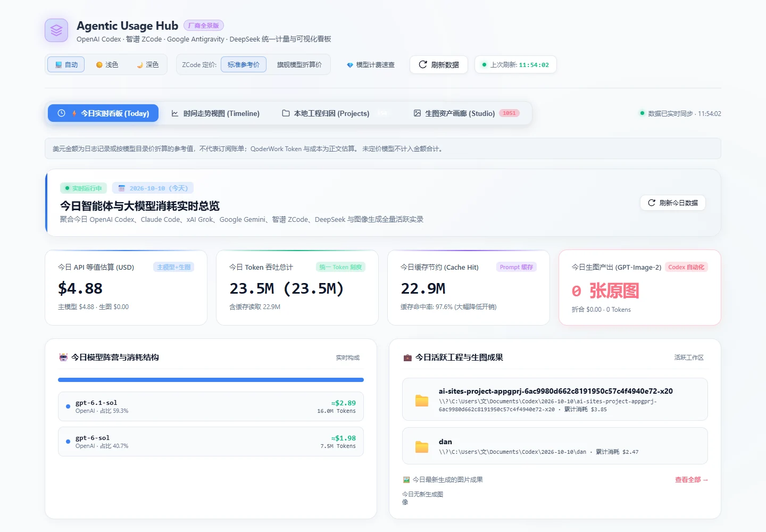The height and width of the screenshot is (532, 766).
Task: Click the 22.9M cache savings value
Action: click(x=423, y=288)
